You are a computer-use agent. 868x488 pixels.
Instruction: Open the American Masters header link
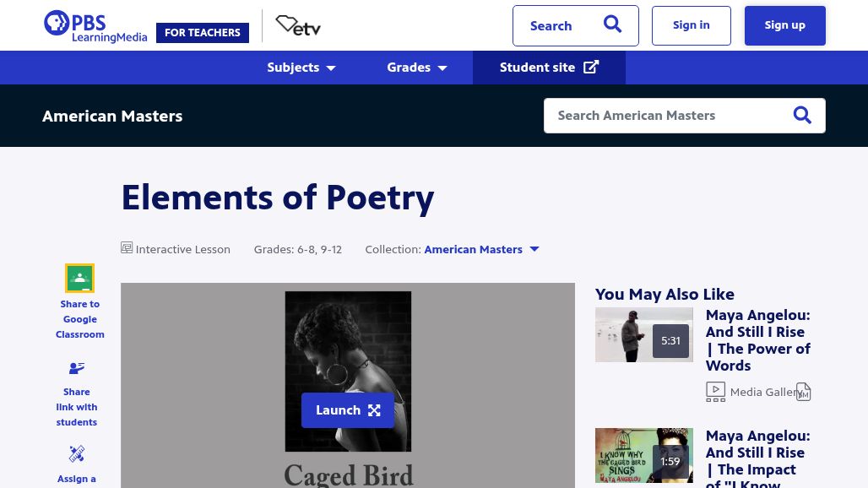112,116
